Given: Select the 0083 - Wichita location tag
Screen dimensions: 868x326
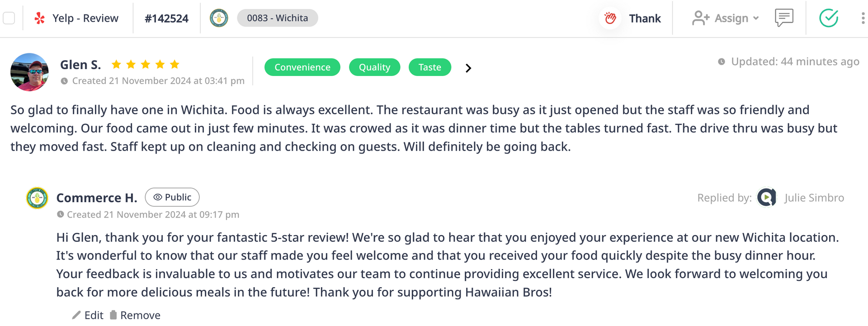Looking at the screenshot, I should click(x=277, y=18).
